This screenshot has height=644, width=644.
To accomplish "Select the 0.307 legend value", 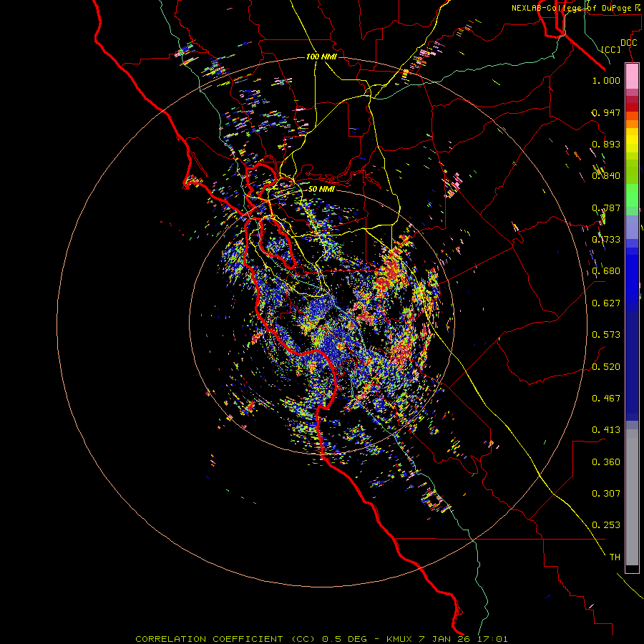I will click(x=606, y=494).
